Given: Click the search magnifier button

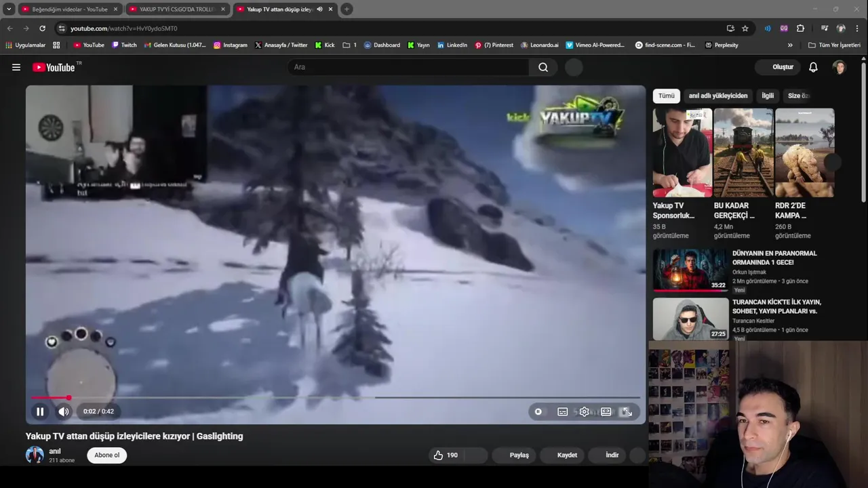Looking at the screenshot, I should [543, 67].
